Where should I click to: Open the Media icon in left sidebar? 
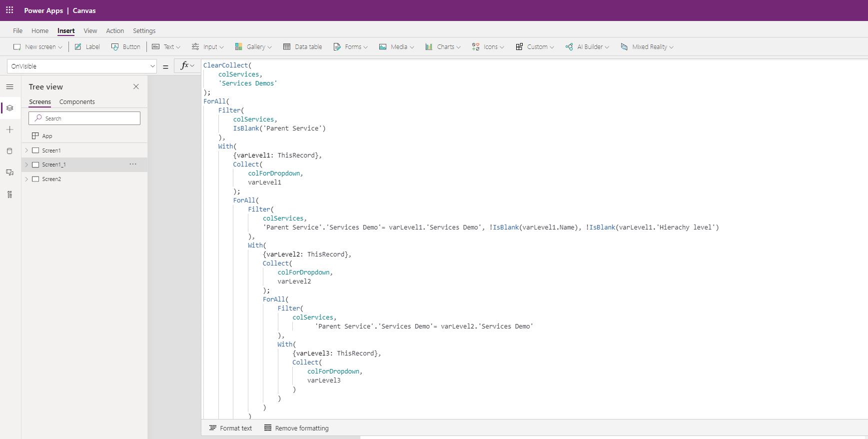tap(9, 172)
